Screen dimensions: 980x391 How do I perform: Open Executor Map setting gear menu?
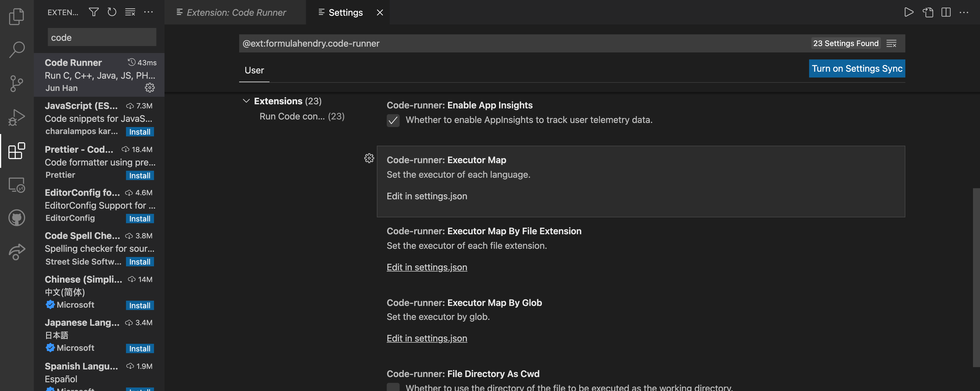pos(369,158)
